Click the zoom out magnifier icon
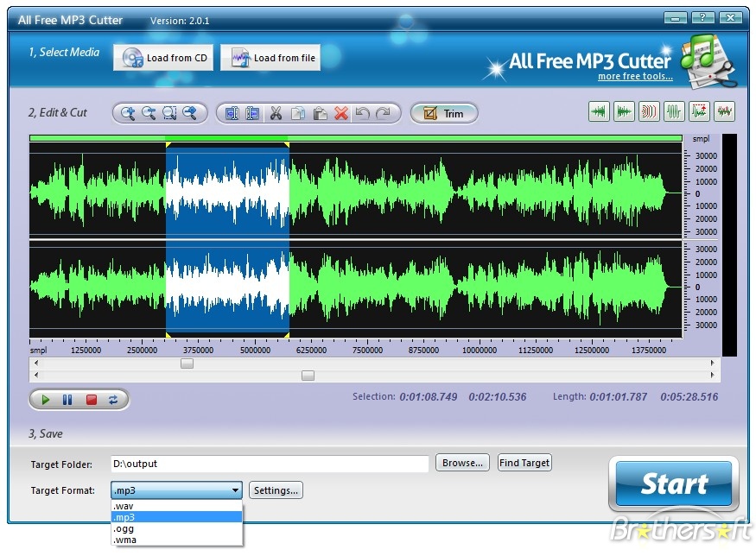756x556 pixels. tap(149, 113)
